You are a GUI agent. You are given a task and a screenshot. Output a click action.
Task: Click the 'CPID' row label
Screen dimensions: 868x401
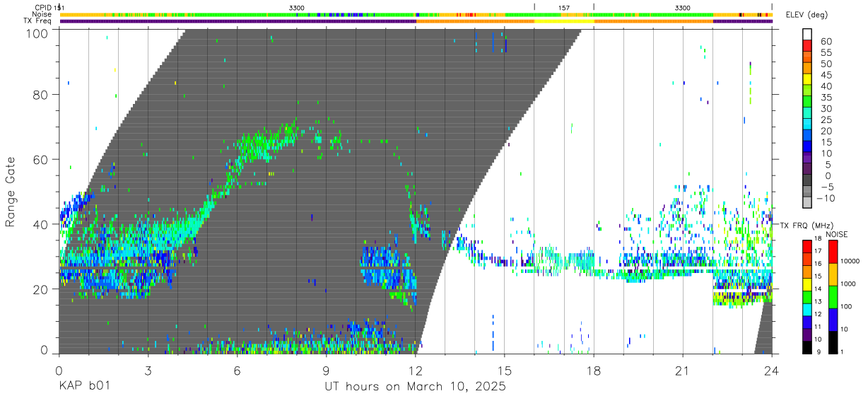coord(42,7)
